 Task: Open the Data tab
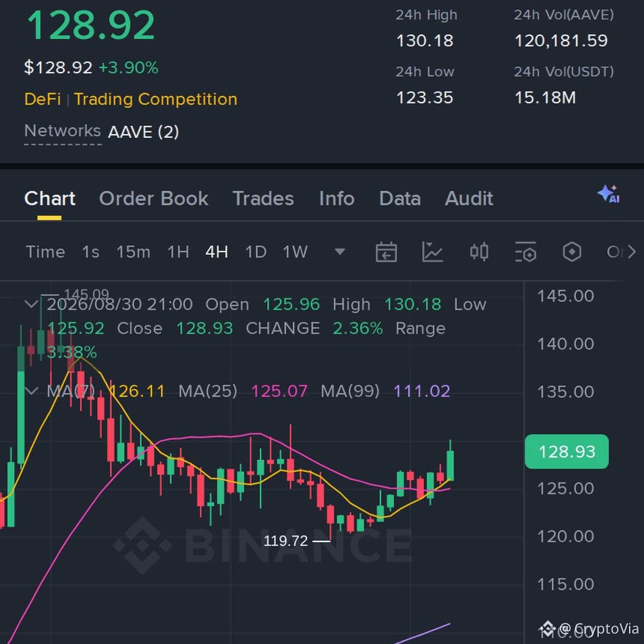(x=400, y=199)
